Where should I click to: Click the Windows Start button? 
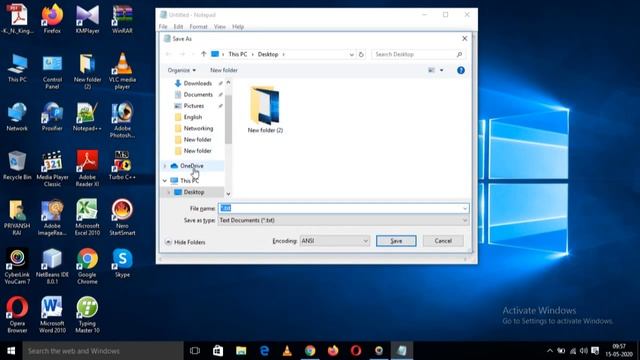tap(11, 351)
